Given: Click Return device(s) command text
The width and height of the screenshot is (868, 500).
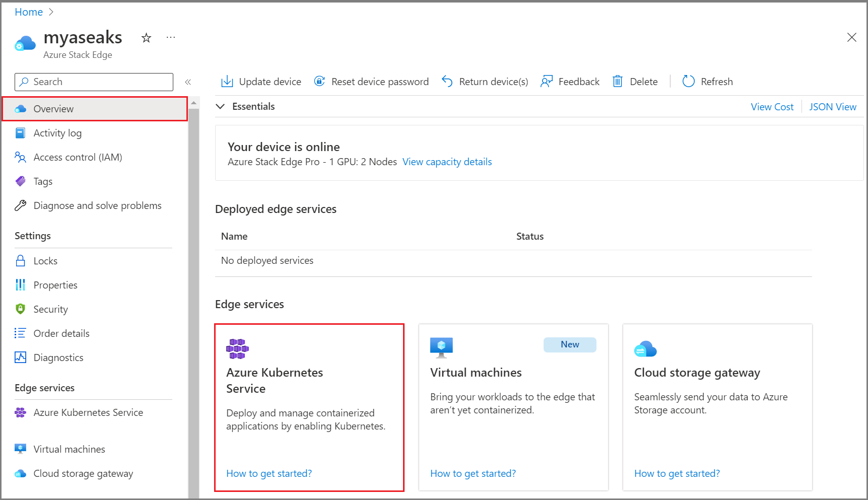Looking at the screenshot, I should [494, 82].
